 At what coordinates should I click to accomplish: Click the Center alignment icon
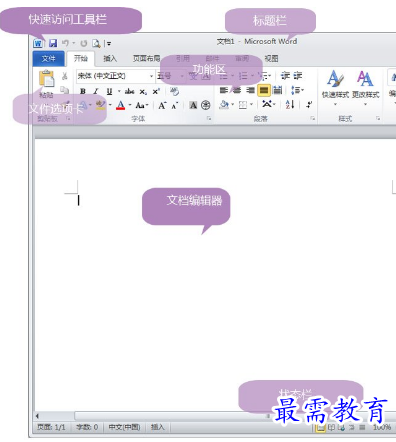[x=237, y=90]
